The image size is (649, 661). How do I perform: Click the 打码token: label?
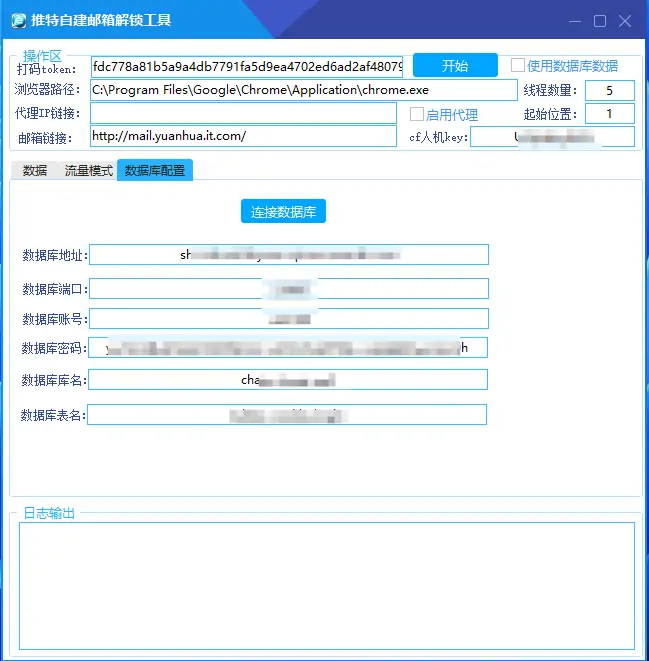[46, 69]
